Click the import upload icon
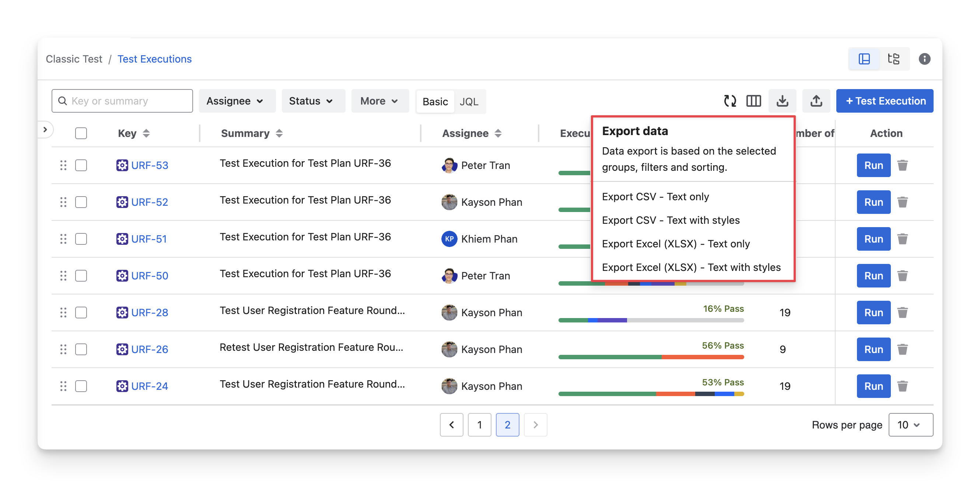The height and width of the screenshot is (487, 980). coord(816,101)
